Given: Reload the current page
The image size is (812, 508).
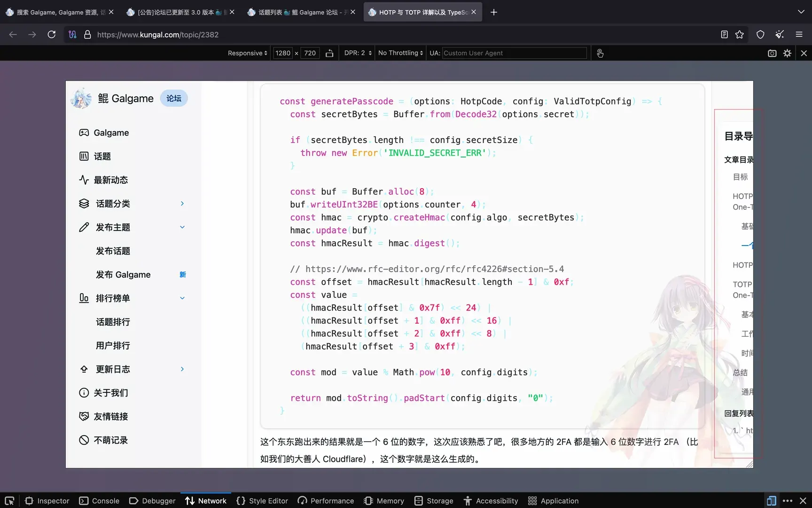Looking at the screenshot, I should [52, 34].
